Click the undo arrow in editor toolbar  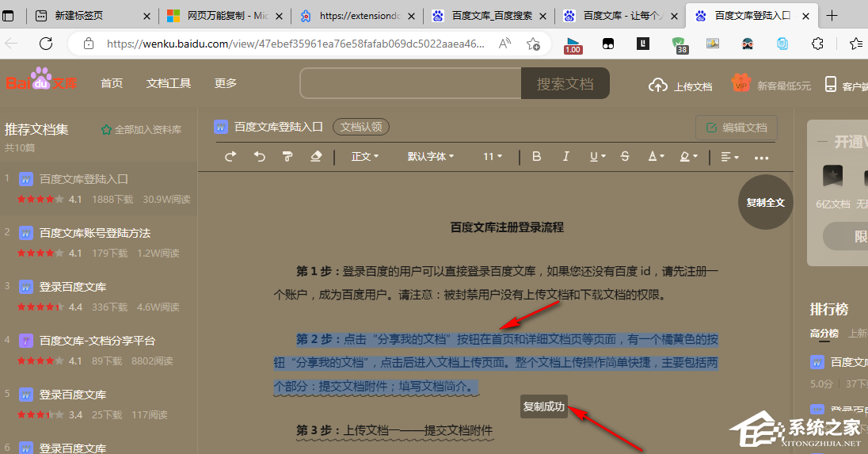[259, 157]
